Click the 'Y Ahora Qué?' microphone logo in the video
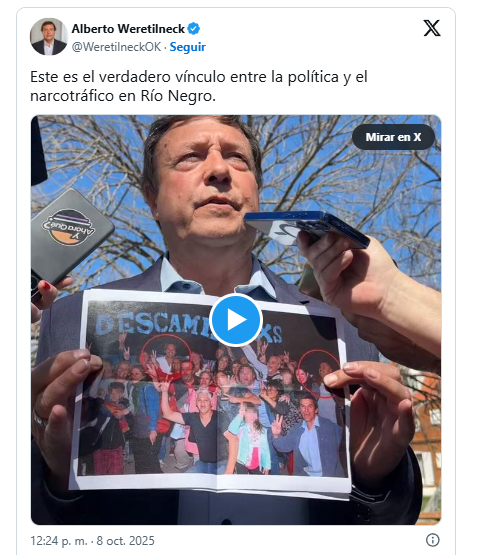 pos(69,227)
